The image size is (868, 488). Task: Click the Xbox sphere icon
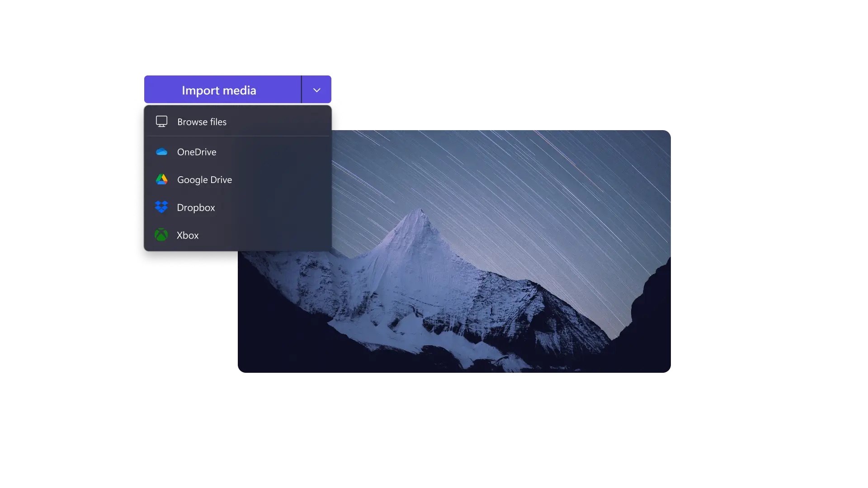161,235
